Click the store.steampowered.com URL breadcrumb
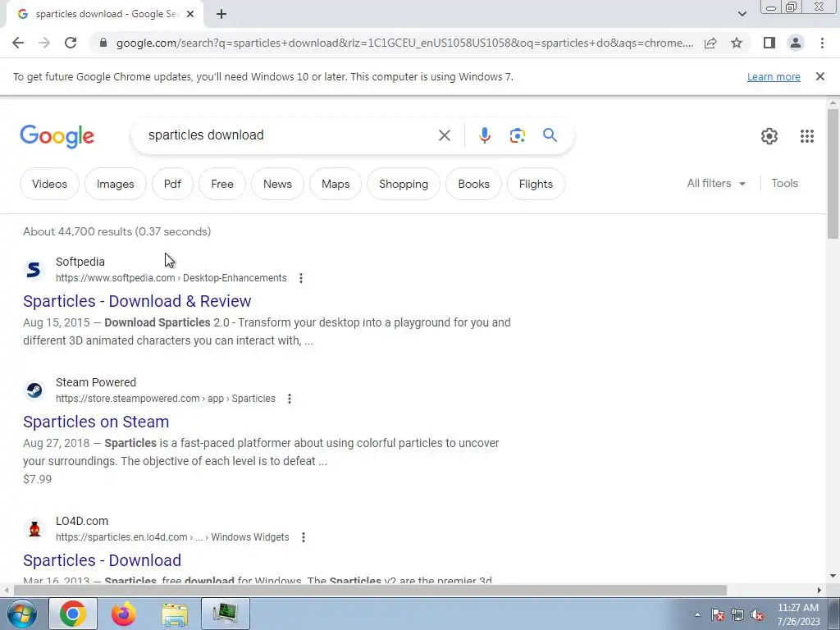The width and height of the screenshot is (840, 630). tap(166, 399)
